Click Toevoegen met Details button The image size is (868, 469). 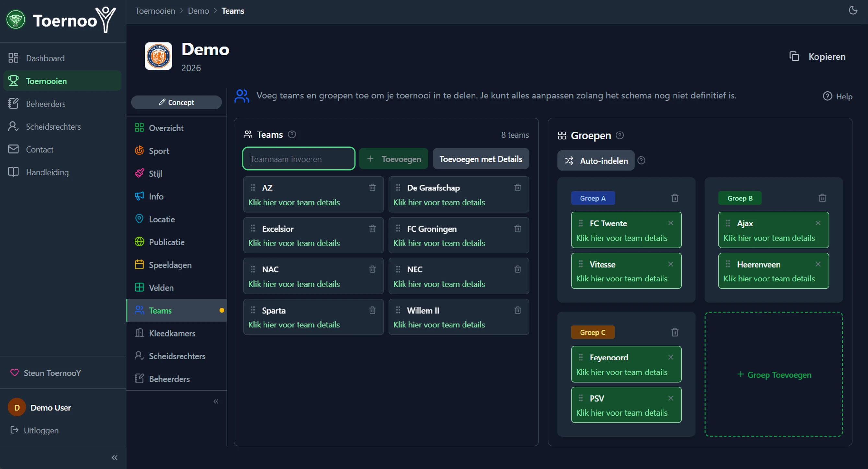[x=480, y=159]
